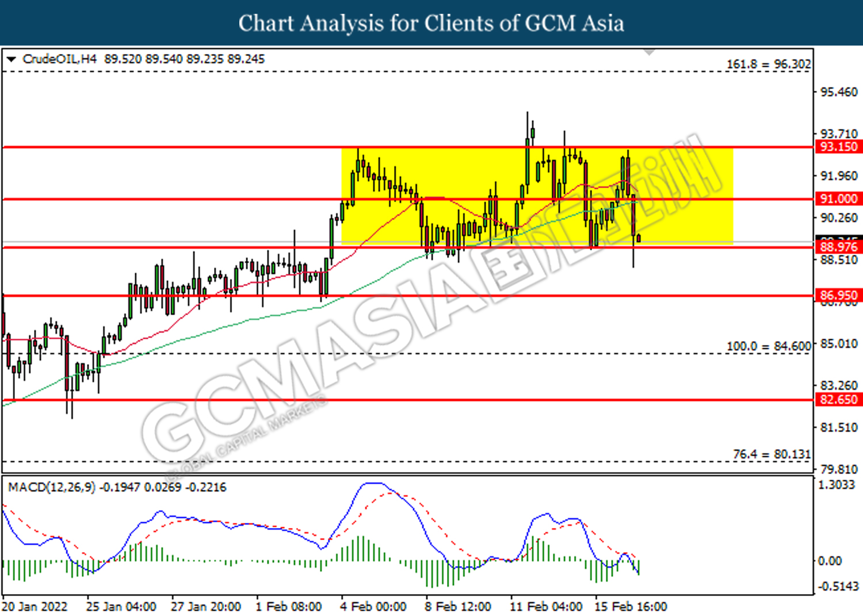Click the 88.976 red price label
This screenshot has height=616, width=863.
[838, 247]
